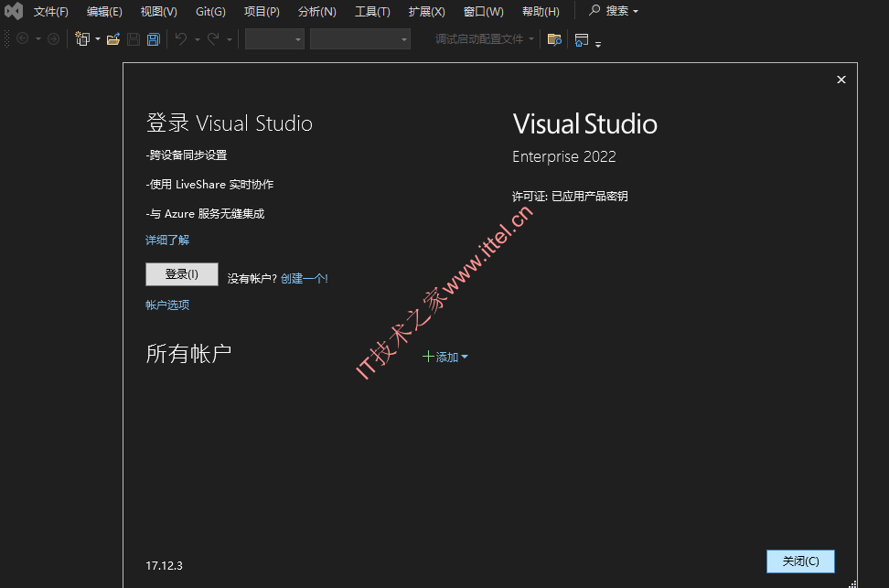Expand the solution configuration combo box
This screenshot has width=889, height=588.
274,39
